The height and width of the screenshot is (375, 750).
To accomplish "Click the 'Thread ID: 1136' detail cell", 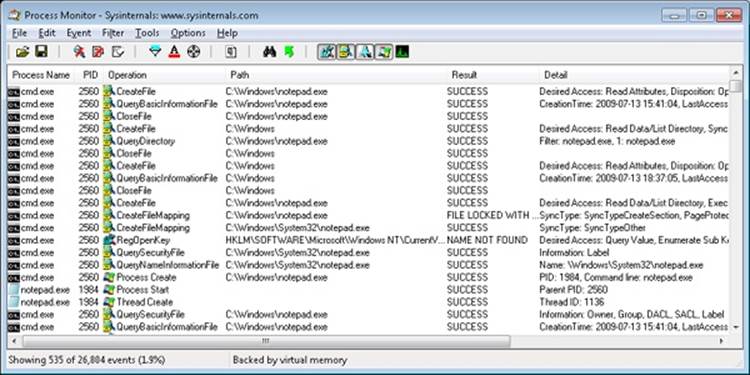I will (572, 302).
